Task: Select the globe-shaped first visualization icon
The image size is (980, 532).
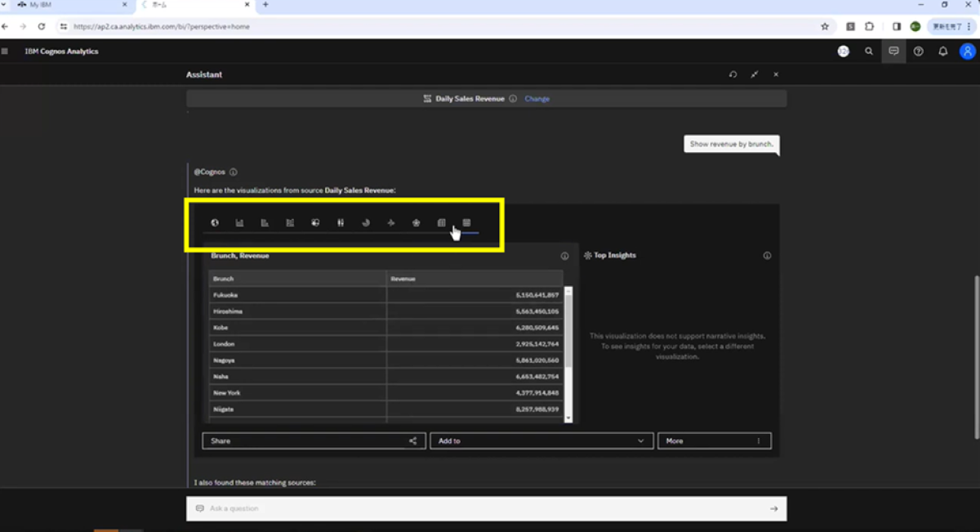Action: click(215, 222)
